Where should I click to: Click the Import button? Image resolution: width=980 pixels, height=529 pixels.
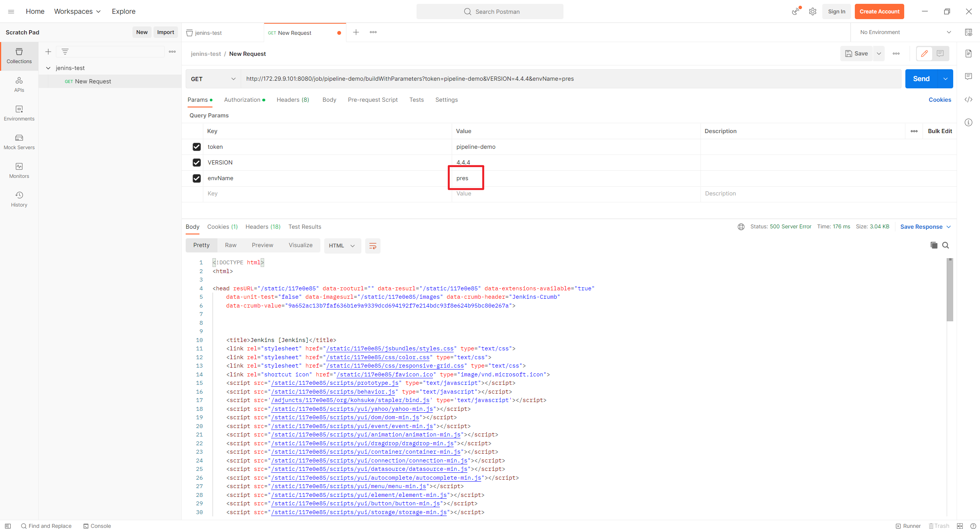click(x=165, y=32)
